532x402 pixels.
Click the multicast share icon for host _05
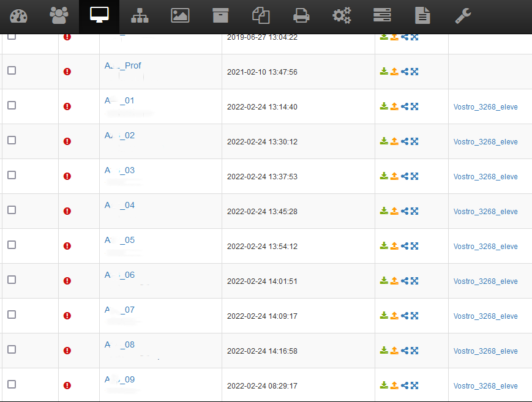click(x=405, y=246)
